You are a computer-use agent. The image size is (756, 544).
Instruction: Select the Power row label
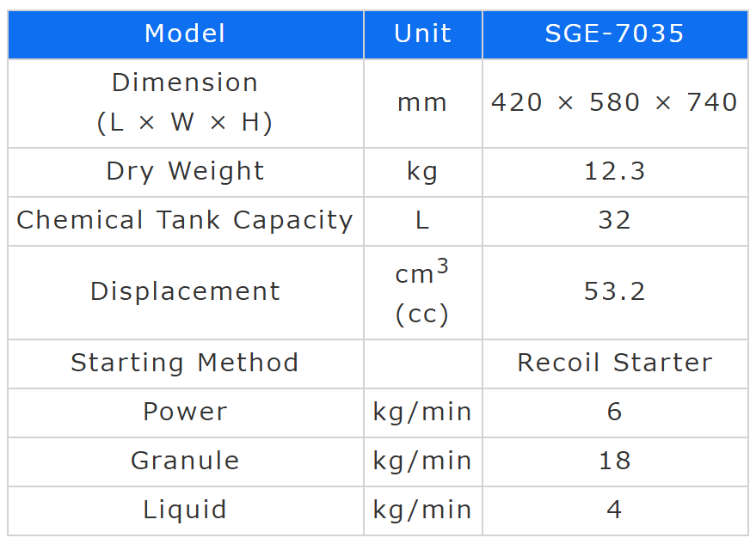185,412
